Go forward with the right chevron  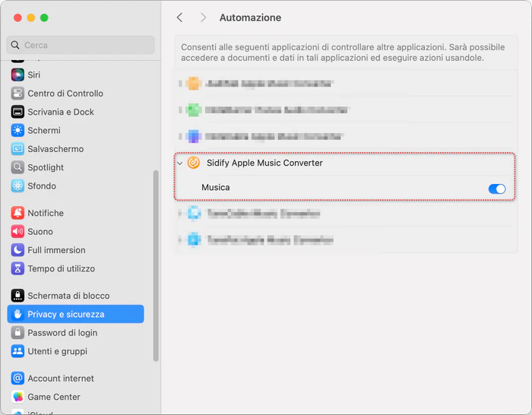point(203,17)
